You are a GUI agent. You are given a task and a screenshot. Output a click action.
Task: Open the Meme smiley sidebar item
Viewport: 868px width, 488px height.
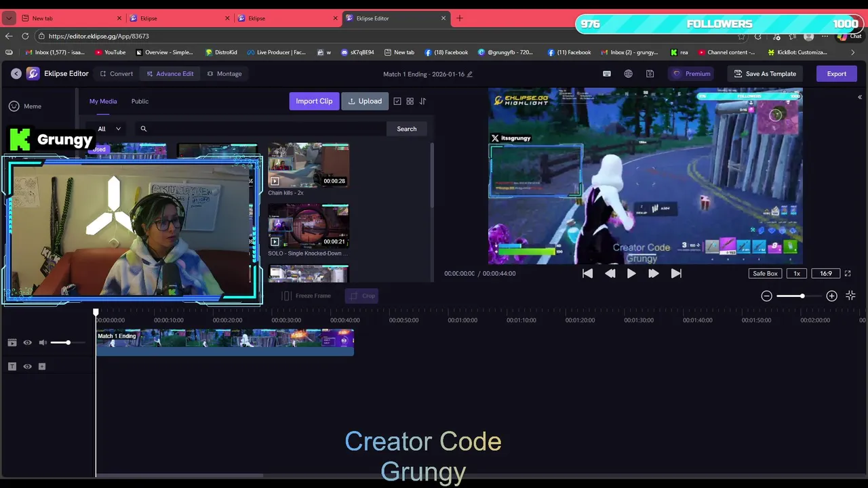[x=14, y=106]
